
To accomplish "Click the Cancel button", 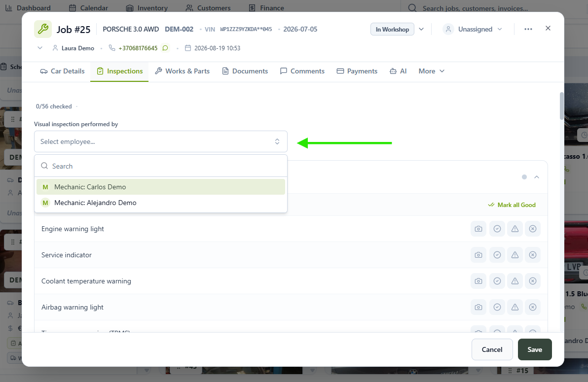I will click(492, 349).
